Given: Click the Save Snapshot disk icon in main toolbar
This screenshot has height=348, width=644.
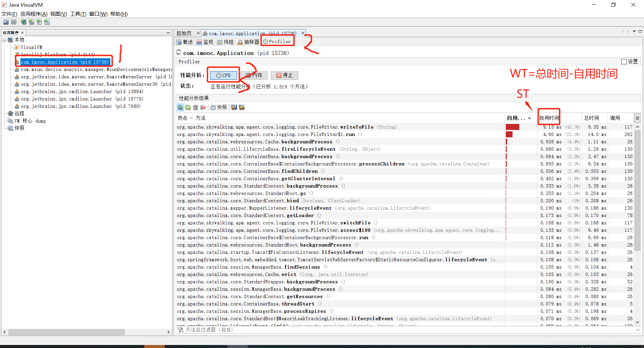Looking at the screenshot, I should [x=14, y=22].
